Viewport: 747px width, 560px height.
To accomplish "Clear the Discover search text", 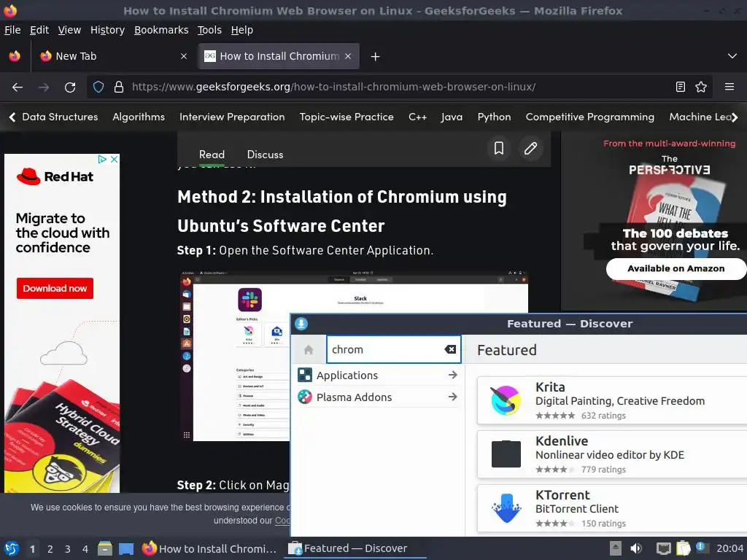I will 450,349.
